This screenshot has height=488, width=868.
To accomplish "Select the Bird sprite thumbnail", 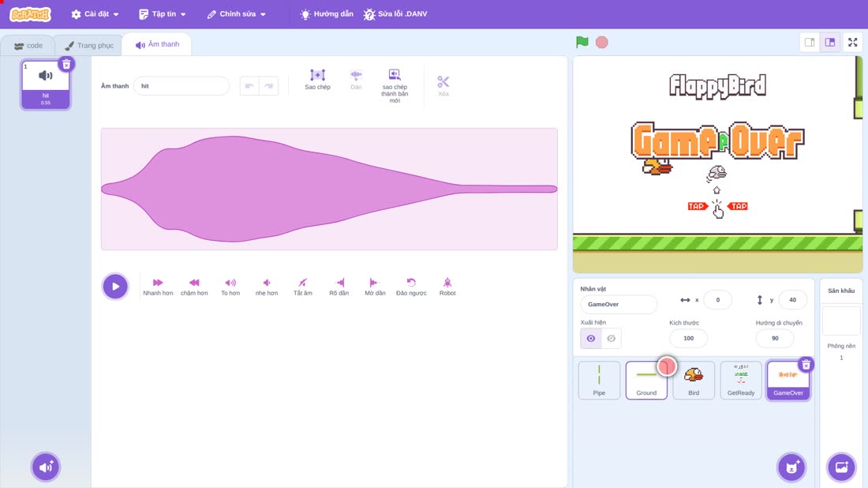I will coord(694,380).
